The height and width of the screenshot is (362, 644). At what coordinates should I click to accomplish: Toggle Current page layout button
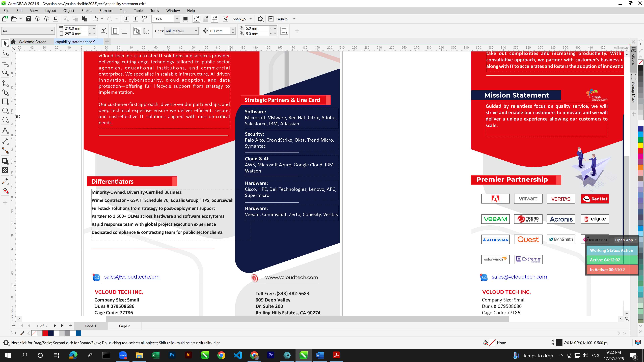(x=146, y=31)
